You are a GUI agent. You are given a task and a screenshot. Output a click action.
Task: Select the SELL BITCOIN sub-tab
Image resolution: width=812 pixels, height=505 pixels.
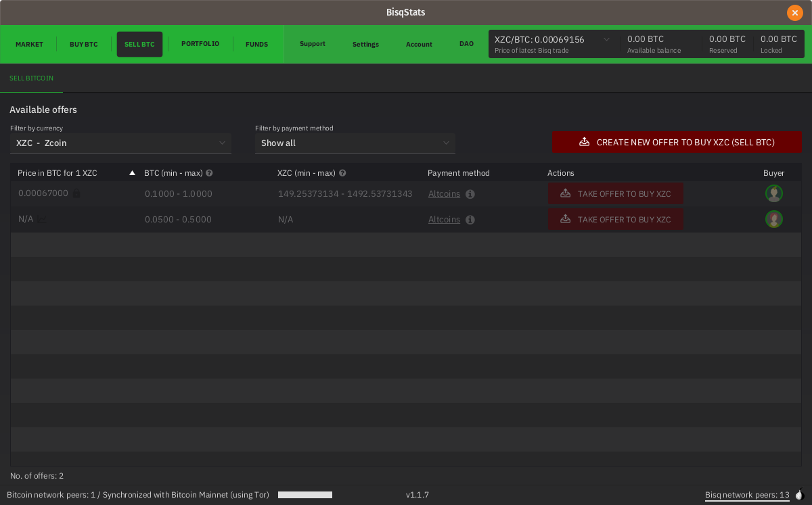click(x=31, y=78)
